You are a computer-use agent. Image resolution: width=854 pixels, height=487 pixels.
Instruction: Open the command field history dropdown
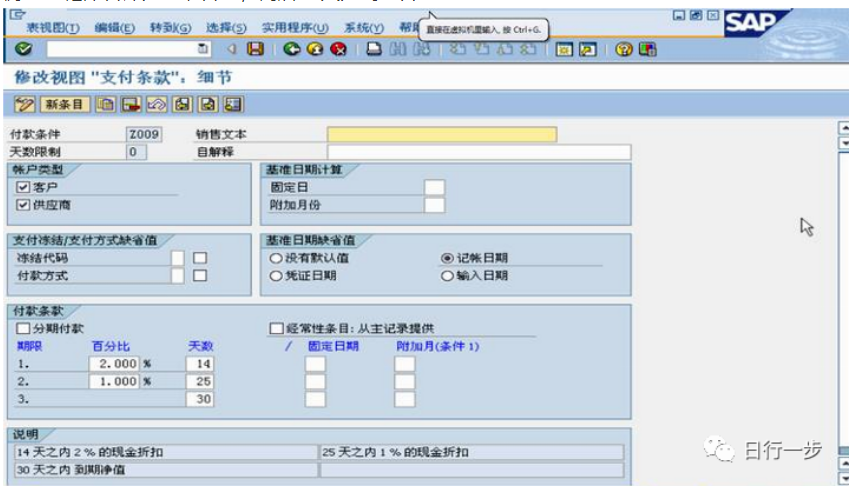point(203,49)
